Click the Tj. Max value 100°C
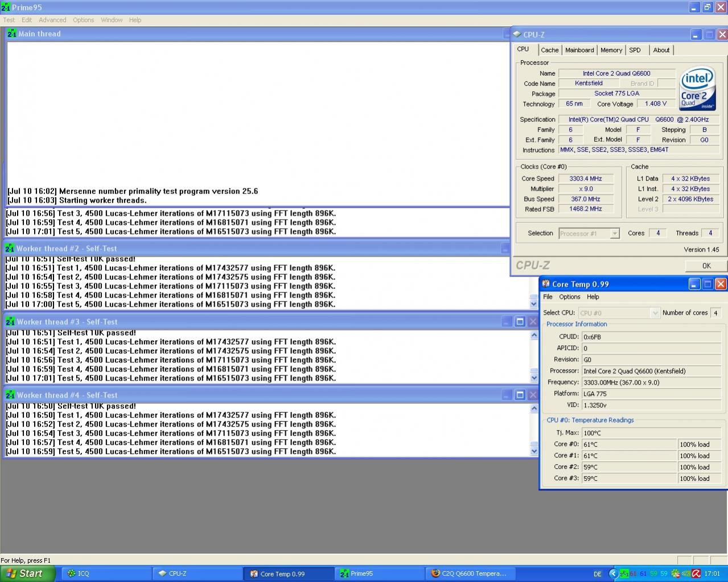The image size is (728, 582). point(652,433)
